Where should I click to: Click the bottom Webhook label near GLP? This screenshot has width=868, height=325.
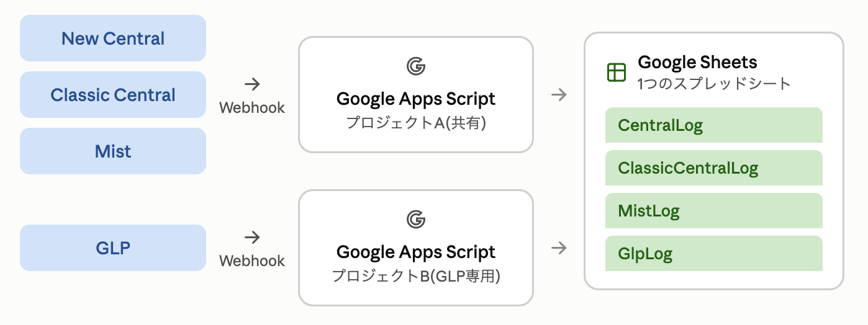[252, 260]
